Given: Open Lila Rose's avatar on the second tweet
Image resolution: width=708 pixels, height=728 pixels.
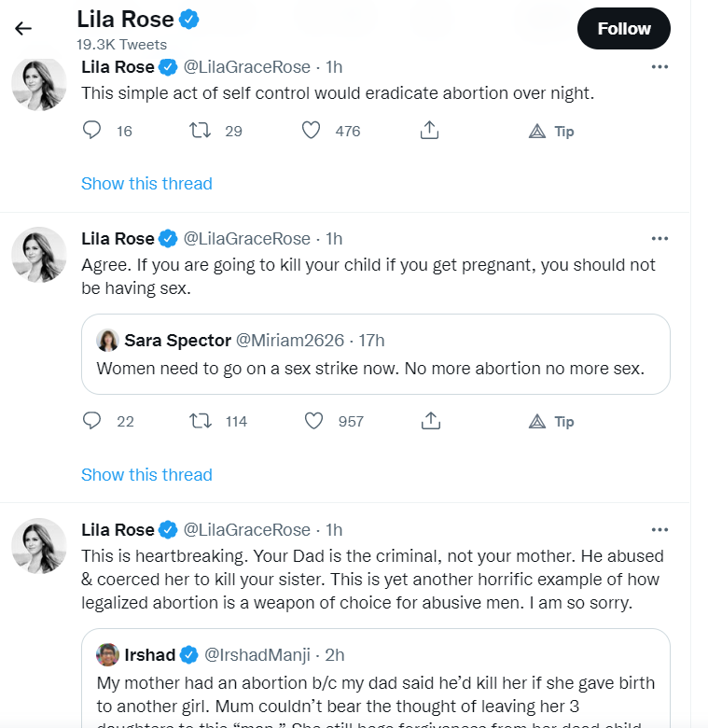Looking at the screenshot, I should (39, 255).
